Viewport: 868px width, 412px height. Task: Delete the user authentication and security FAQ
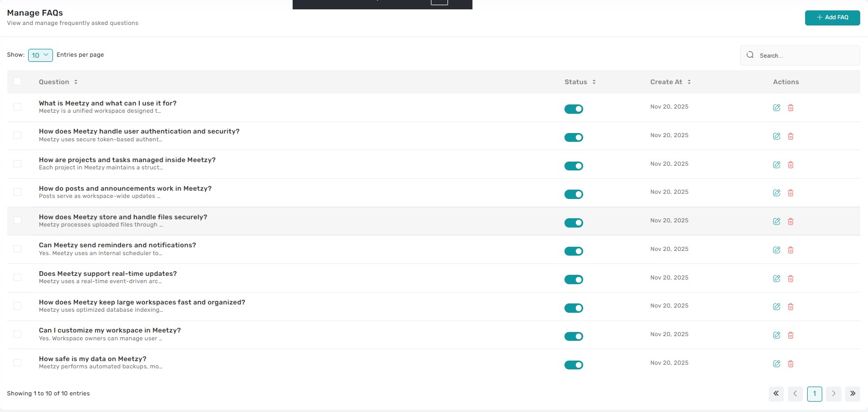click(x=791, y=136)
